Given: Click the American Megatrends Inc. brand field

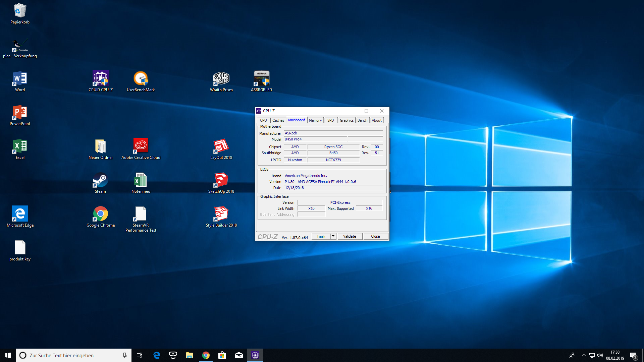Looking at the screenshot, I should click(333, 176).
